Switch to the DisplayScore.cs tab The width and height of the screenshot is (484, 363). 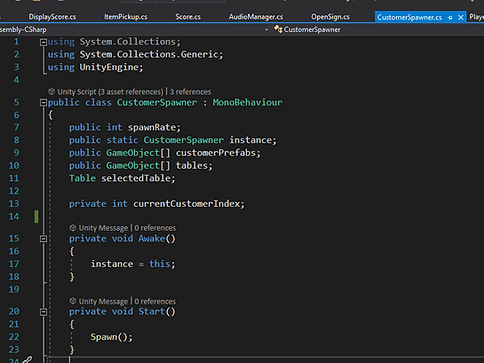tap(52, 17)
